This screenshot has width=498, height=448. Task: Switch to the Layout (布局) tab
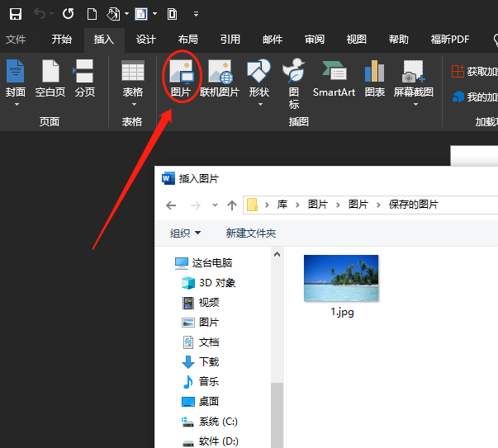(x=187, y=40)
